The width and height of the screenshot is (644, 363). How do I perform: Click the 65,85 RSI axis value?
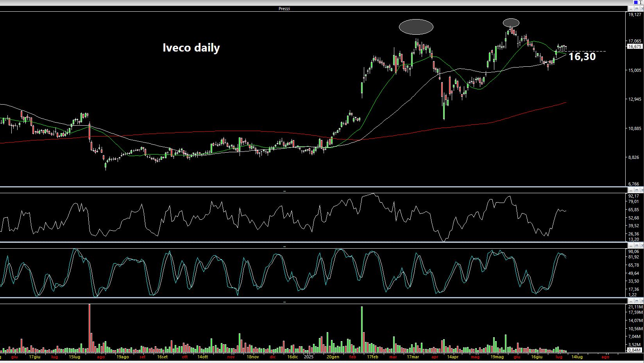(634, 210)
